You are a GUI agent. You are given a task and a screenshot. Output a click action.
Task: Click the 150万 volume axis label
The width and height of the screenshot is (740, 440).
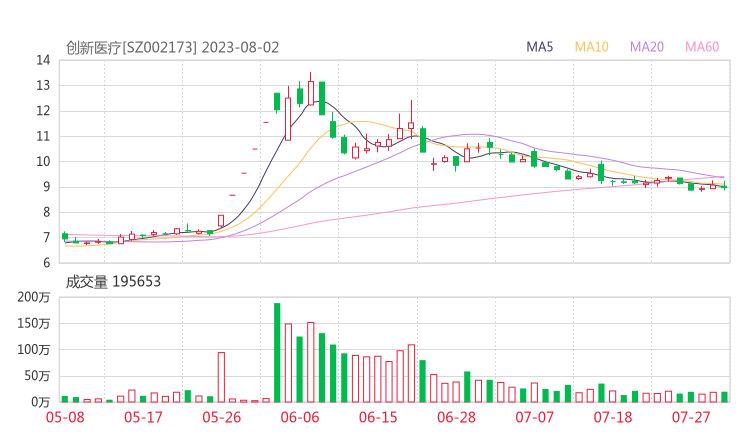[34, 323]
